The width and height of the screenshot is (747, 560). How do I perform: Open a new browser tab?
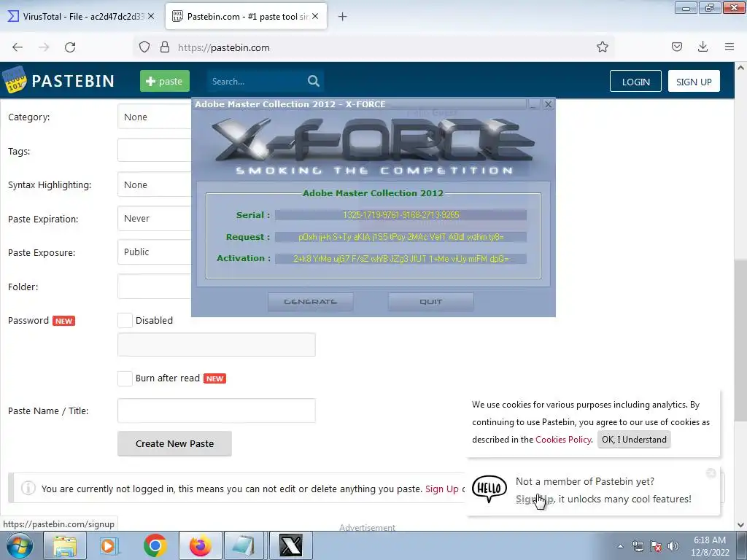(343, 17)
